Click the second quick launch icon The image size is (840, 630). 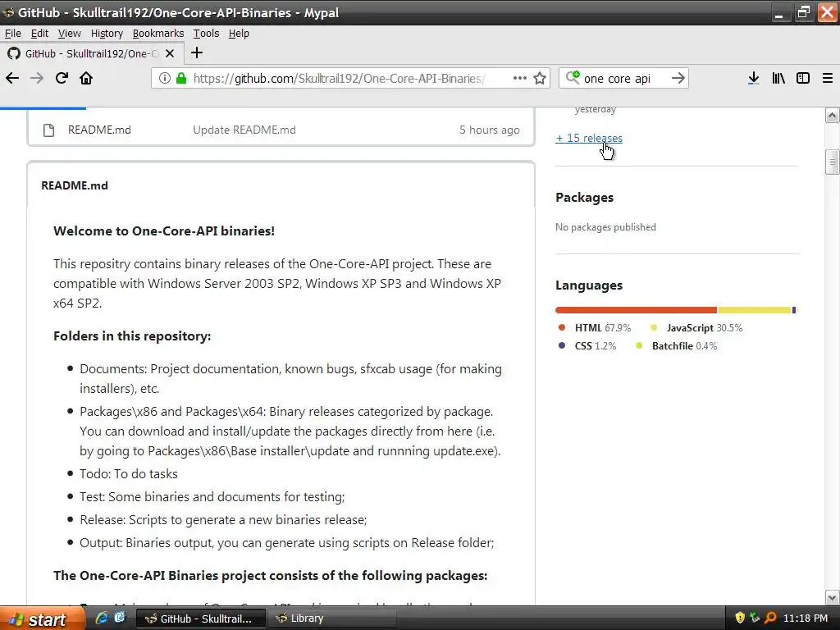click(x=120, y=618)
